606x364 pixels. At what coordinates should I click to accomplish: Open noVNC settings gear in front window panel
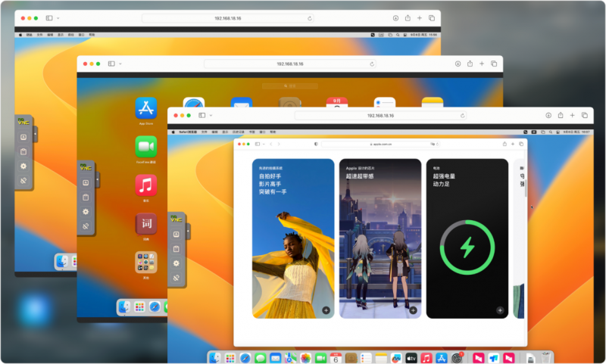pos(176,263)
